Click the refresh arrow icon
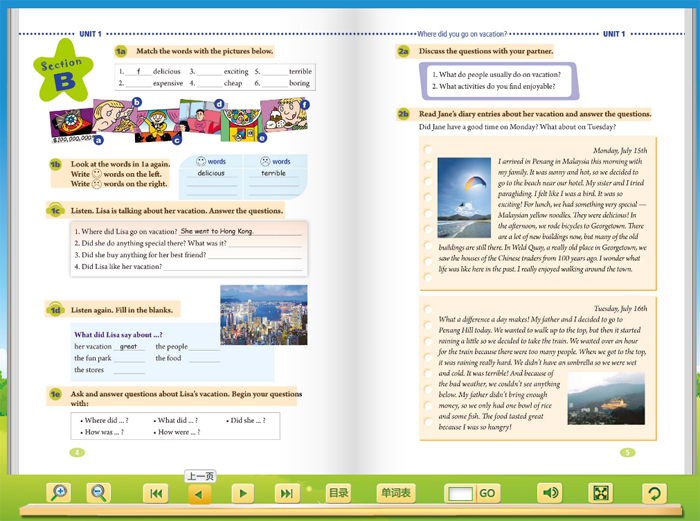Screen dimensions: 700x521 point(654,493)
